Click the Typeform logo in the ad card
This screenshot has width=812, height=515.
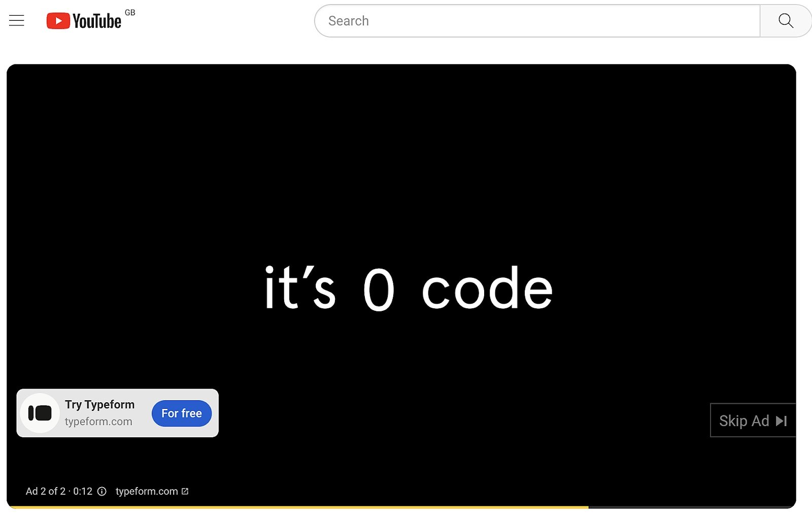click(41, 412)
